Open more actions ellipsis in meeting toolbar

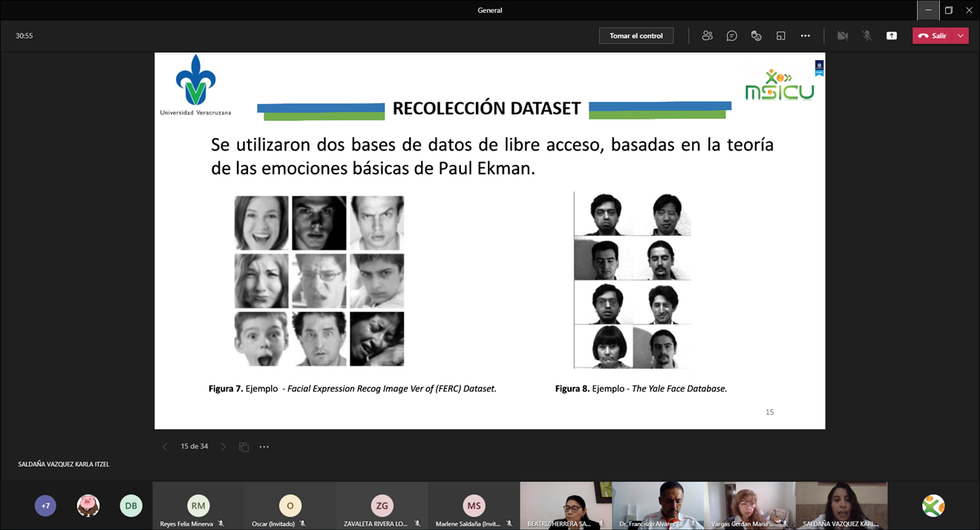point(805,36)
